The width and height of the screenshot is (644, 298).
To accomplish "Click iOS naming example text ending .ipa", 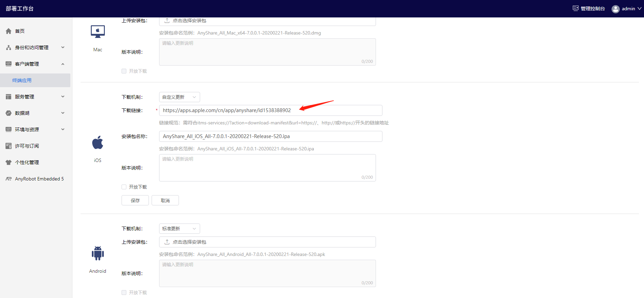I will pos(237,149).
